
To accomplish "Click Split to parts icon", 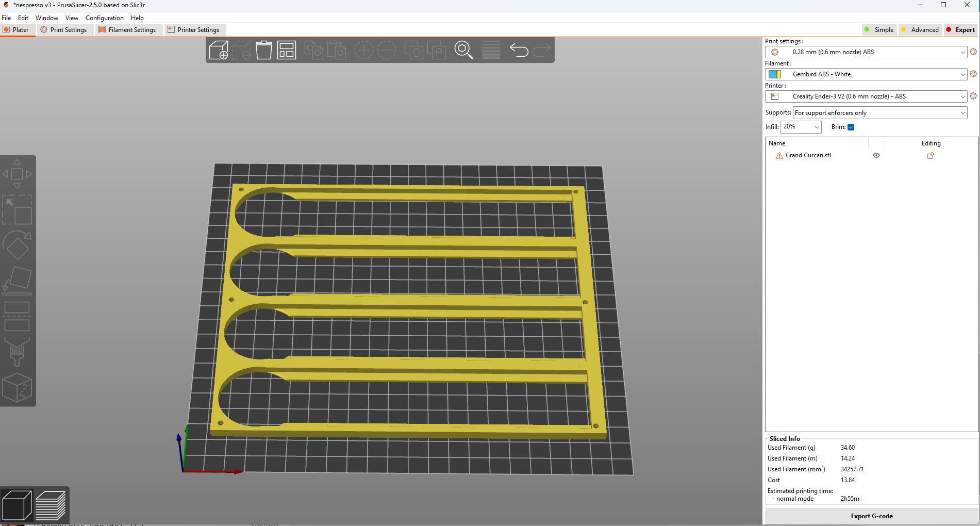I will point(437,50).
